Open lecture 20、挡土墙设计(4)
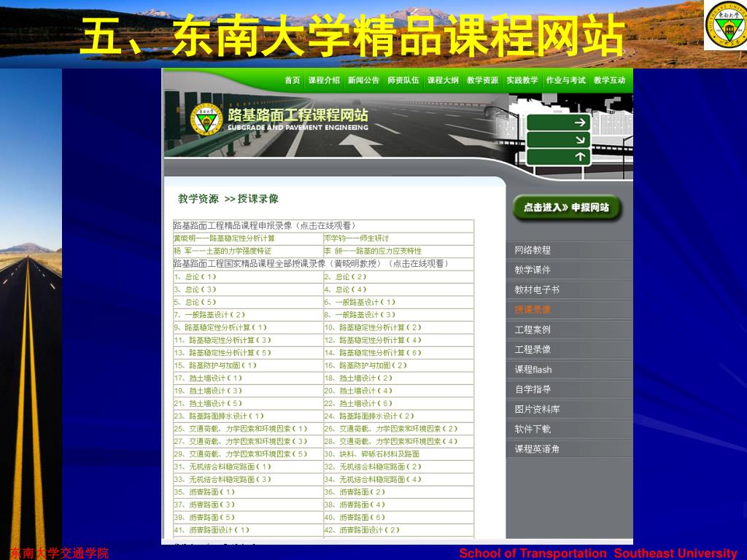 358,391
